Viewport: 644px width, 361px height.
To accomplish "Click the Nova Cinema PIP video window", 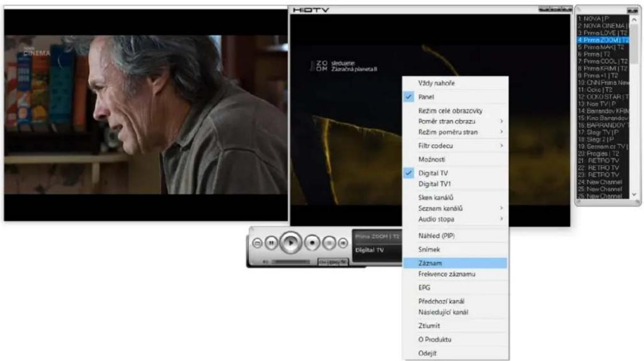I will click(x=146, y=115).
